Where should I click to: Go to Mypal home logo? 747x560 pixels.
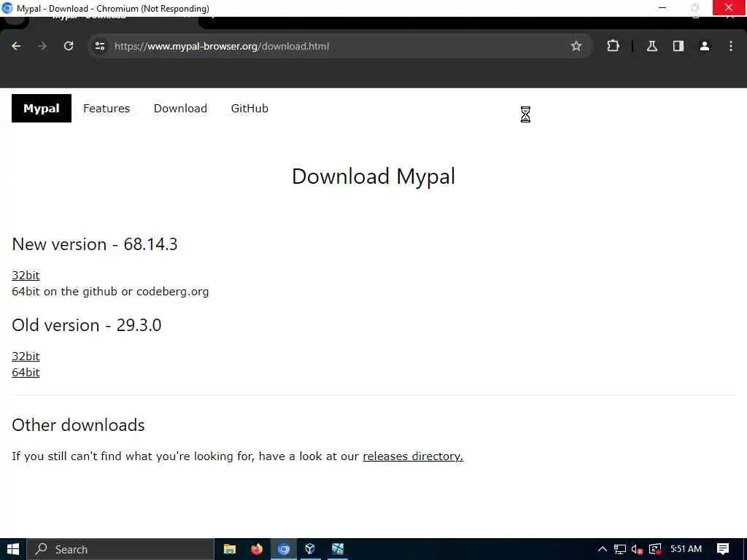[x=42, y=108]
